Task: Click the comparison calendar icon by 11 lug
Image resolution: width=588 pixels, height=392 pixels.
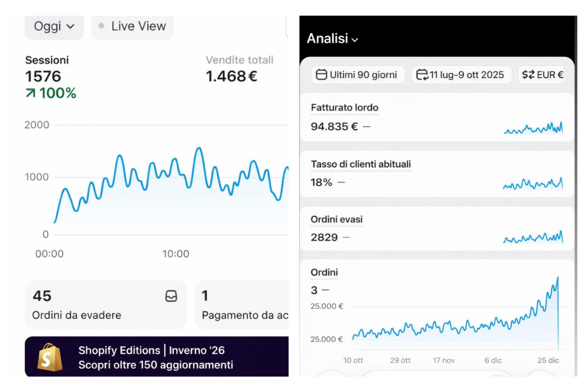Action: [x=422, y=75]
